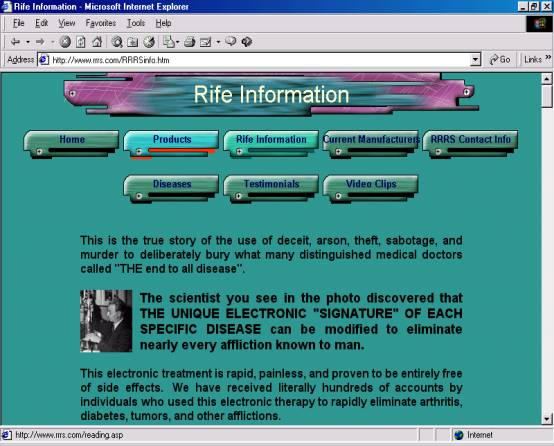Click the Refresh page icon

(x=81, y=42)
